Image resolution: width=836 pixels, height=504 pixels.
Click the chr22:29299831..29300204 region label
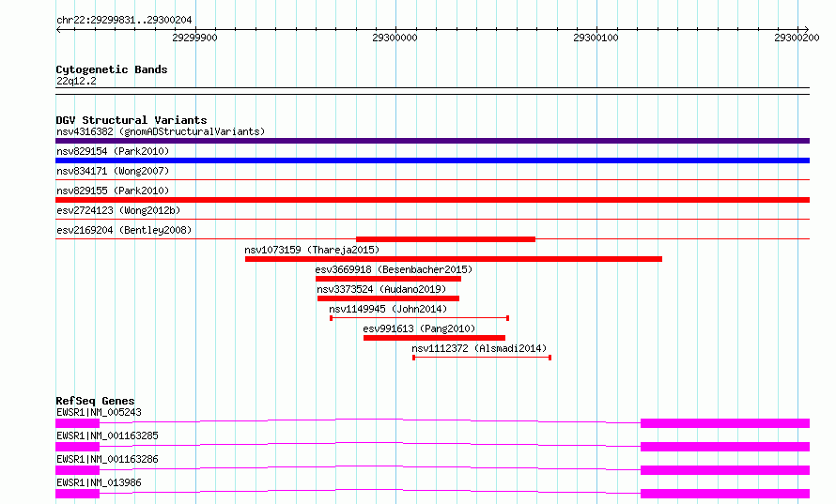coord(124,20)
